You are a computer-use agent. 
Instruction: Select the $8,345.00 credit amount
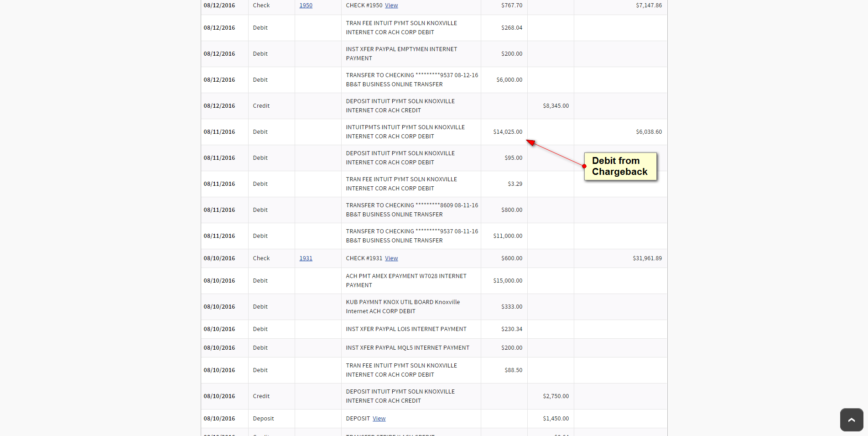click(x=556, y=106)
